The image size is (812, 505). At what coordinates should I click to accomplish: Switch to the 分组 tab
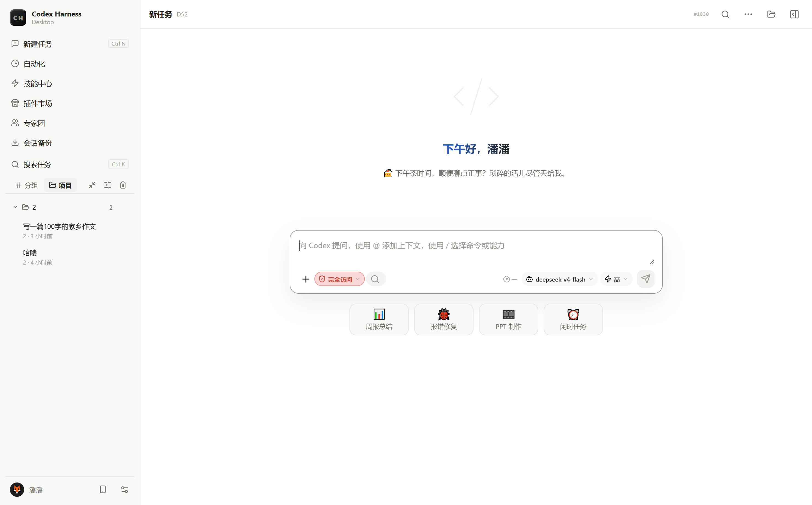(27, 185)
